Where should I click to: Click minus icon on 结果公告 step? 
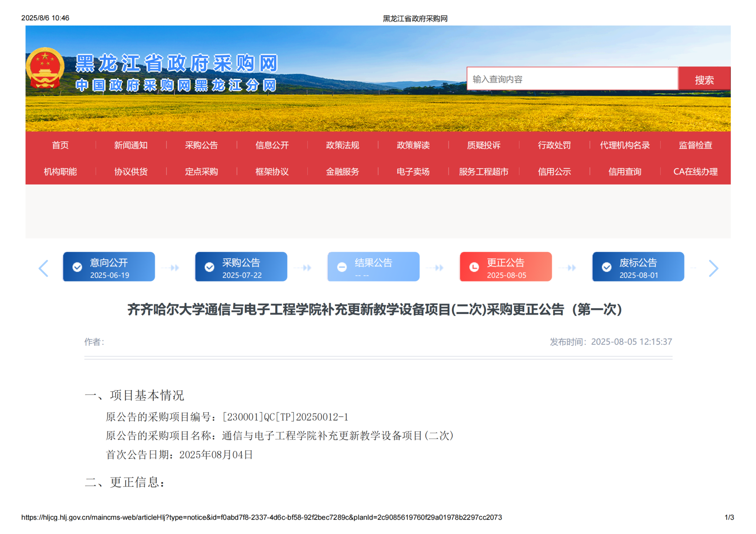[342, 267]
